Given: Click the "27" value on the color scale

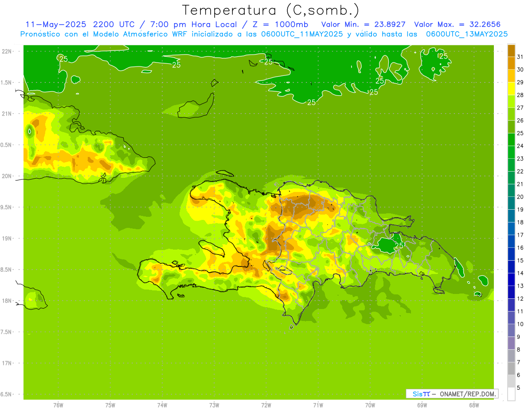Looking at the screenshot, I should tap(520, 108).
